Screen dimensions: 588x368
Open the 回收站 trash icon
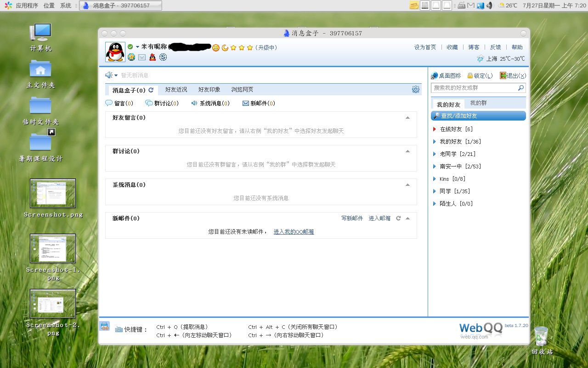542,341
